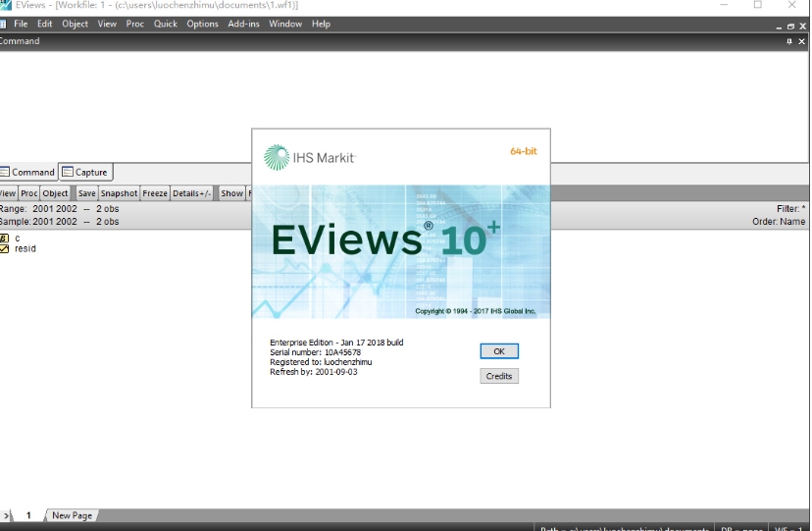Toggle Details+/- in workfile toolbar
Viewport: 812px width, 531px height.
pos(191,193)
